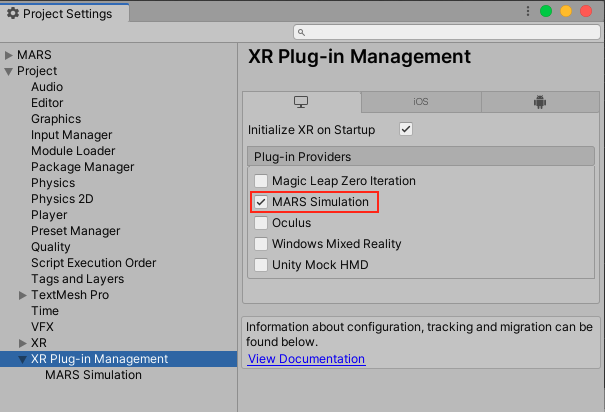Switch to the iOS platform tab

pyautogui.click(x=421, y=102)
